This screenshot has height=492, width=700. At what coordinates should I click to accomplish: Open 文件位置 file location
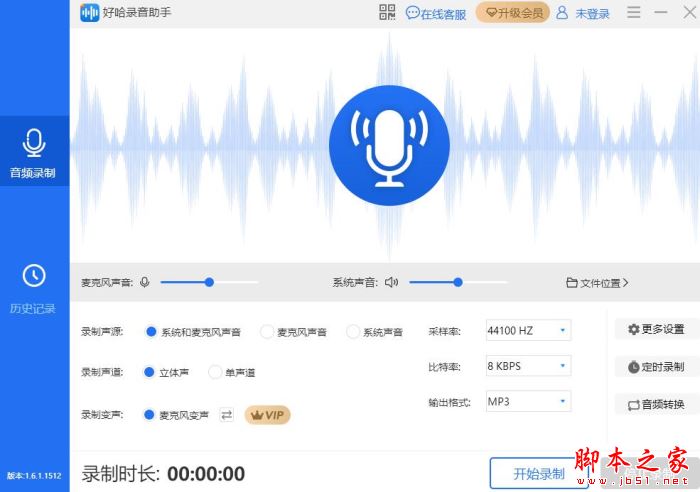[597, 283]
